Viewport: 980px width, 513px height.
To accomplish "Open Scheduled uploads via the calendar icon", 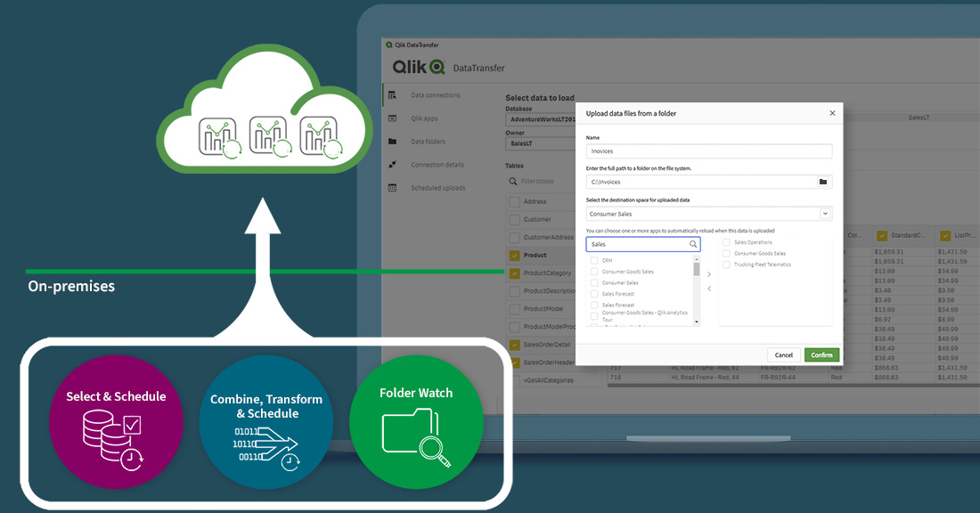I will pos(393,187).
